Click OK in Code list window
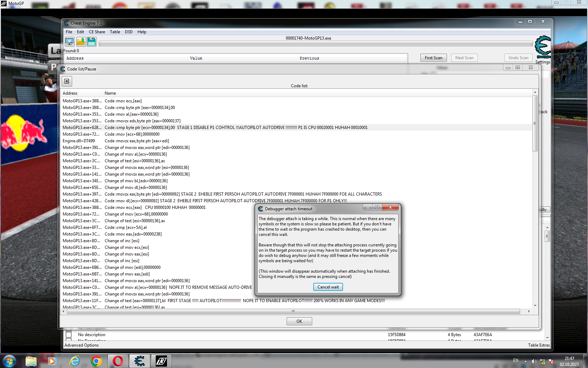588x368 pixels. pos(299,321)
